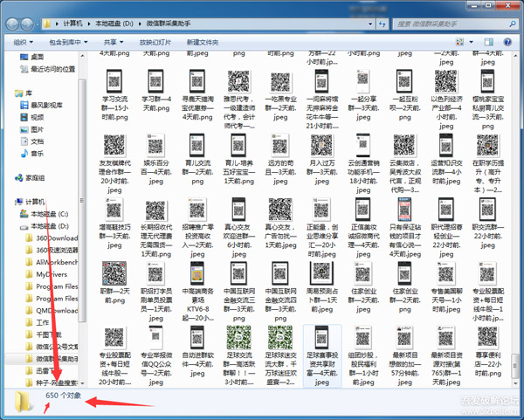This screenshot has height=420, width=524.
Task: Select 周易预测占卜群 image file
Action: 321,287
